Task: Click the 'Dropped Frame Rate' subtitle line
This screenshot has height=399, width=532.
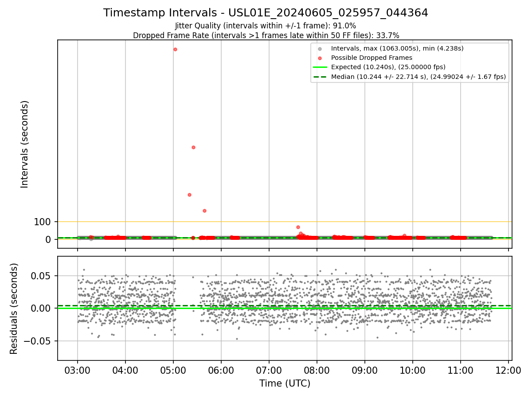Action: 266,35
